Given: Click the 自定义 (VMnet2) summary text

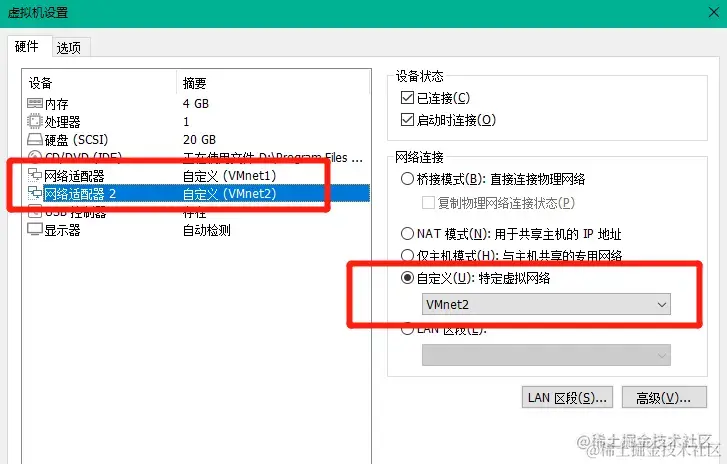Looking at the screenshot, I should pyautogui.click(x=230, y=193).
